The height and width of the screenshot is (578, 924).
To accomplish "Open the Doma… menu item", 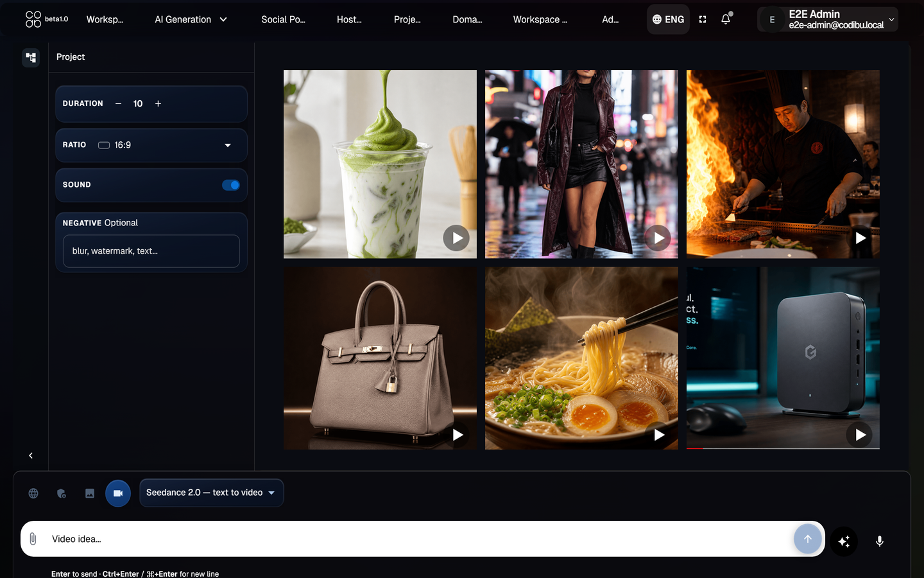I will tap(467, 19).
